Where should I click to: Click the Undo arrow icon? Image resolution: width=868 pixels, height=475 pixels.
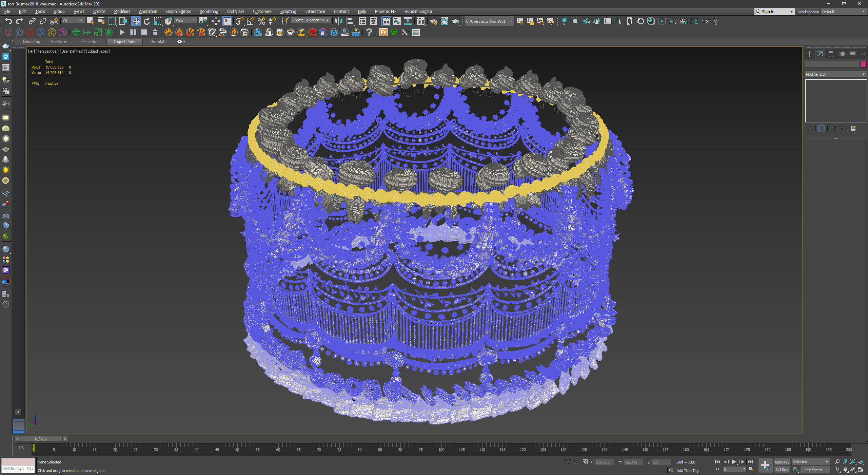8,21
